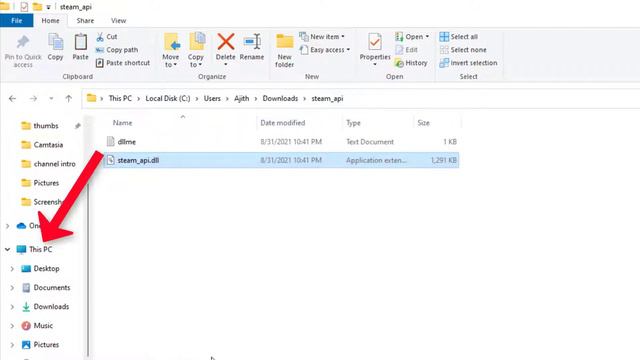Open the File menu tab
Screen dimensions: 640x360
17,20
